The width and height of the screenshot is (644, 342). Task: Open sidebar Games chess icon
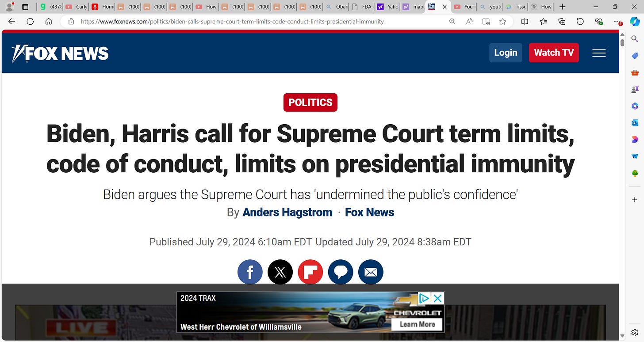pos(635,89)
